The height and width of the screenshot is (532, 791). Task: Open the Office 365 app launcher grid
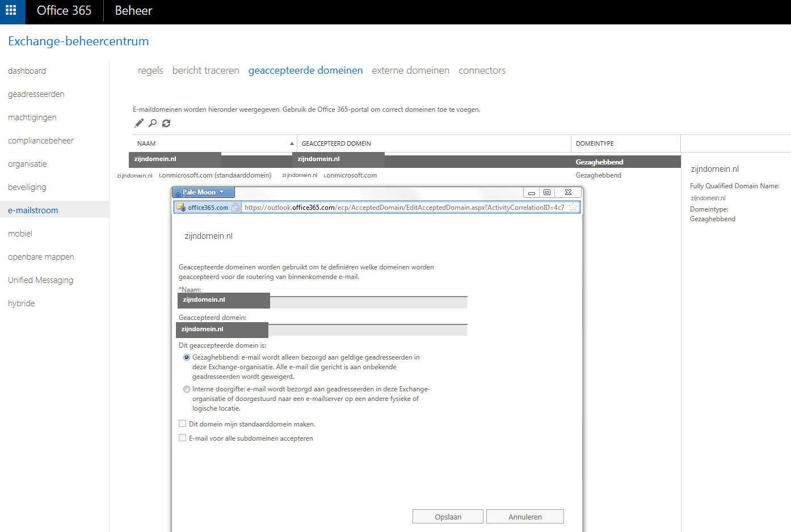coord(11,10)
